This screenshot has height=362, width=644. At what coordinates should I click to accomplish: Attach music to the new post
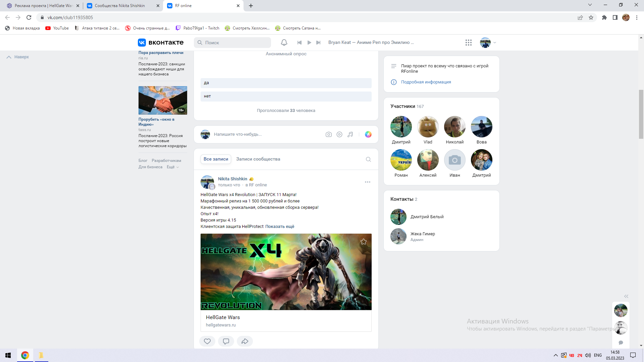pos(350,134)
